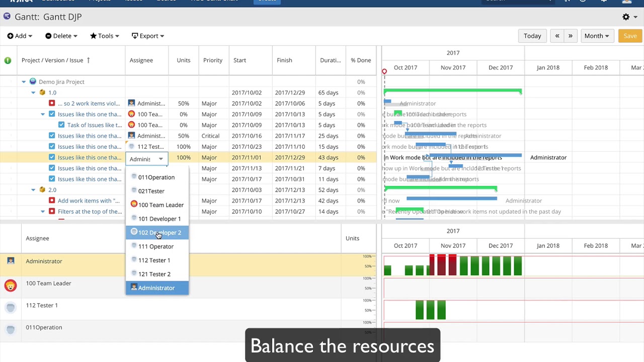Click the red issue icon of '... so 2 work items viol...'
Screen dimensions: 644x362
point(52,103)
